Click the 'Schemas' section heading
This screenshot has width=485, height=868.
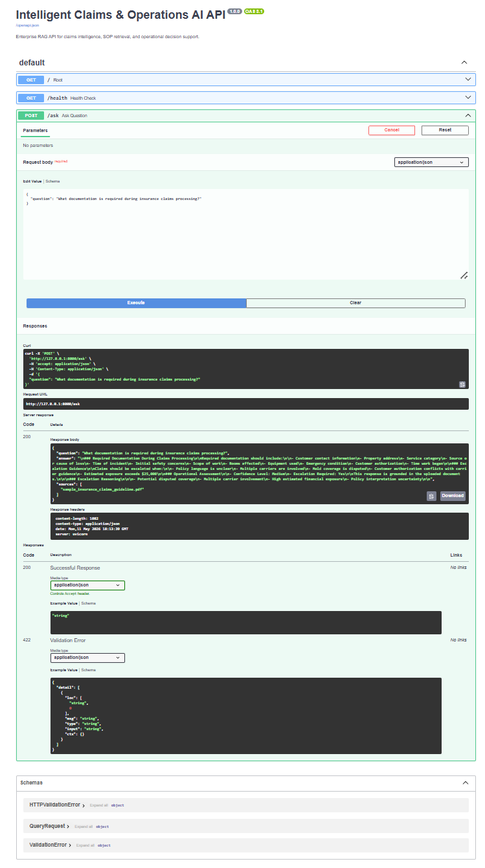point(32,783)
